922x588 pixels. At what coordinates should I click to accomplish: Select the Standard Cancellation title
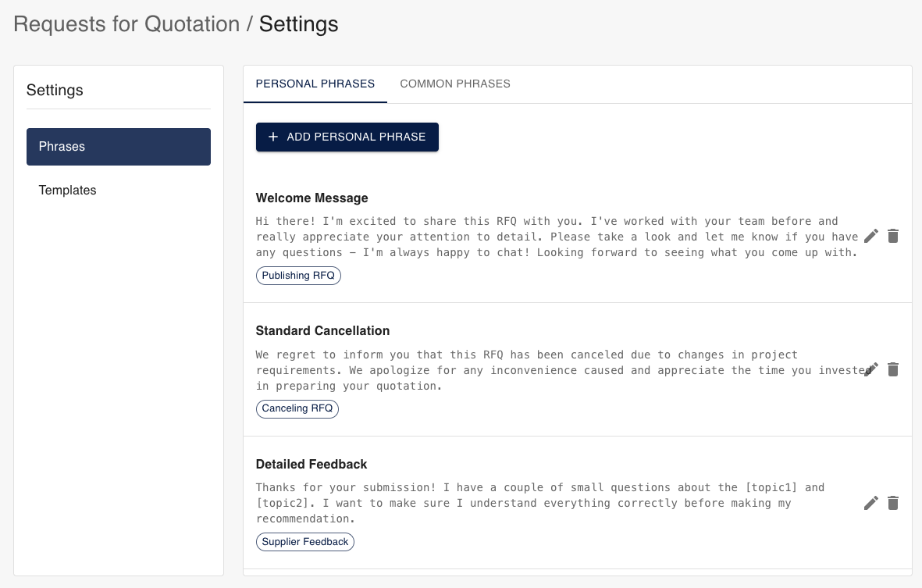click(322, 331)
